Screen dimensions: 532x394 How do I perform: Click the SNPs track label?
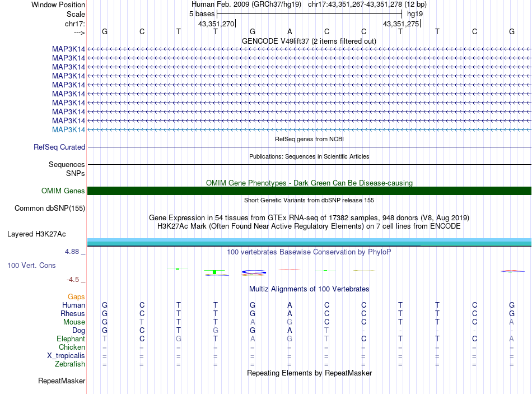[x=76, y=173]
